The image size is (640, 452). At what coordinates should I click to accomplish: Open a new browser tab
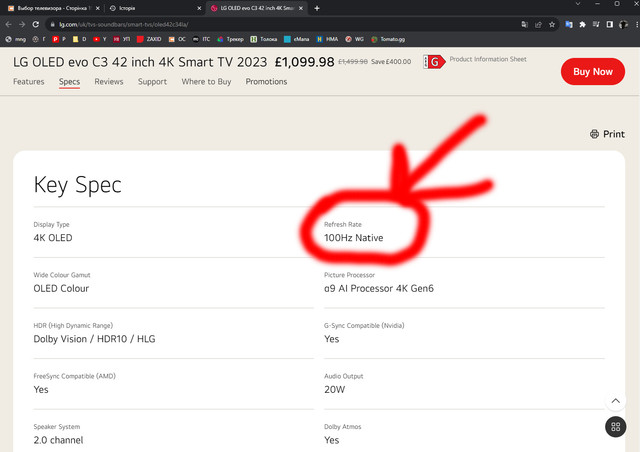(x=317, y=8)
